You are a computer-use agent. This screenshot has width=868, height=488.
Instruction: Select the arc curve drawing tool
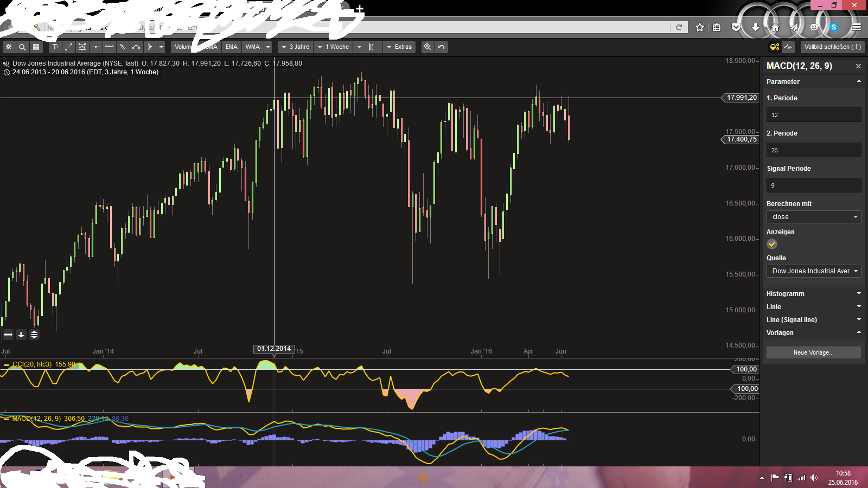pos(137,47)
